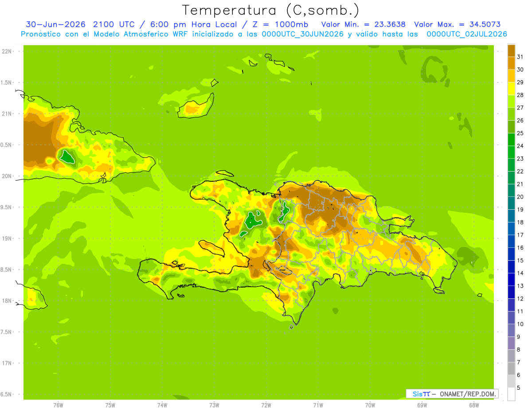Click the '70W' longitude label

click(370, 405)
